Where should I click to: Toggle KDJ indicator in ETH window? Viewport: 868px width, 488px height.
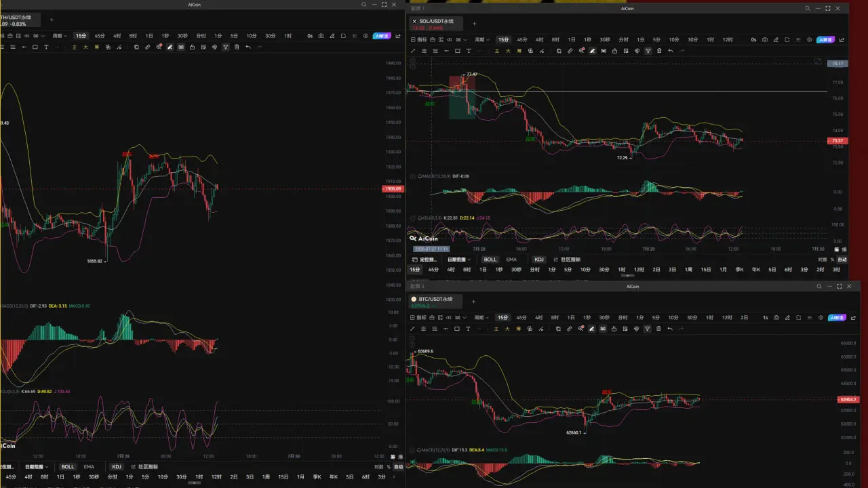coord(117,466)
